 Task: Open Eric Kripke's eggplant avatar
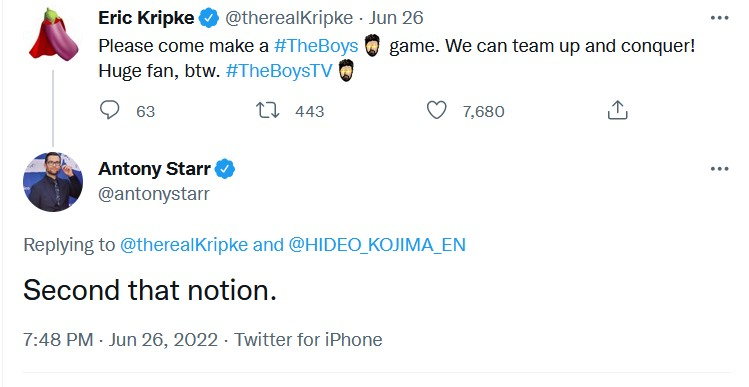click(x=53, y=34)
